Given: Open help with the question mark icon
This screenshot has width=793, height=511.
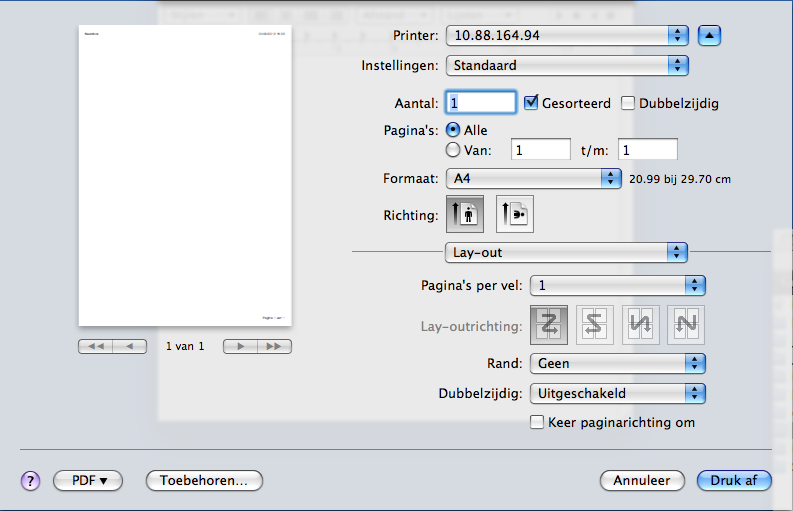Looking at the screenshot, I should click(x=30, y=481).
